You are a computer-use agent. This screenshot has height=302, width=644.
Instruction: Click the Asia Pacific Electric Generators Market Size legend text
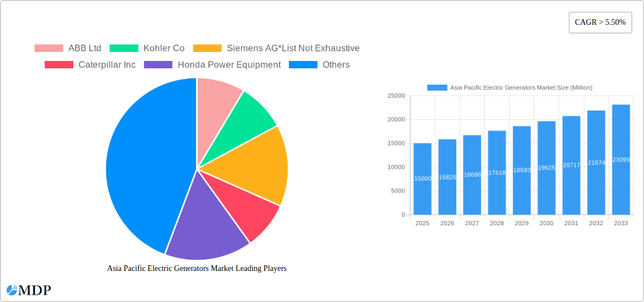pos(521,87)
